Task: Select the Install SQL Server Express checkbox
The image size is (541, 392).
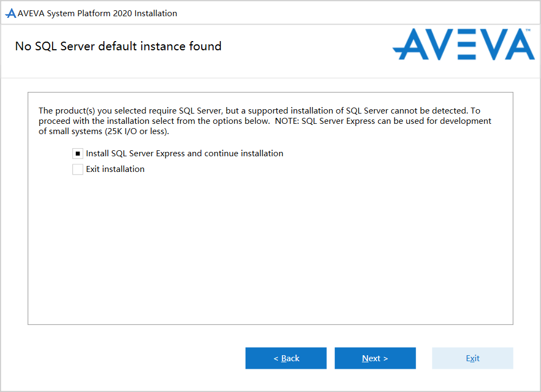Action: (x=78, y=154)
